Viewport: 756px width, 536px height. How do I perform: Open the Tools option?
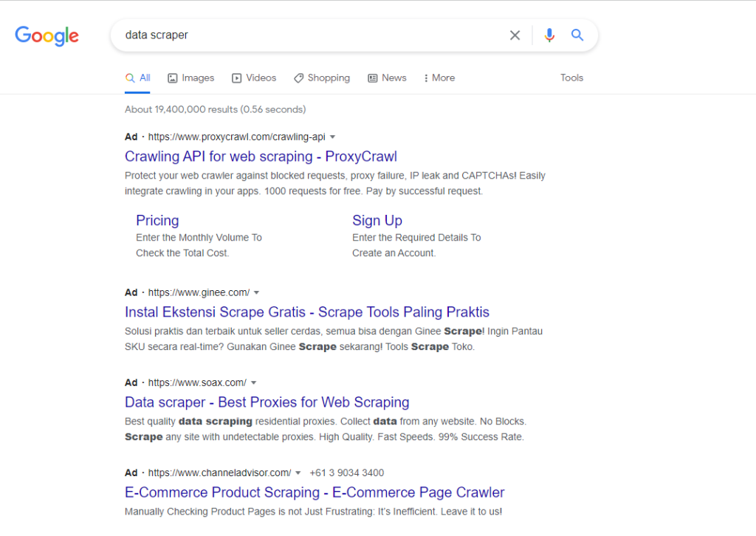[x=572, y=78]
